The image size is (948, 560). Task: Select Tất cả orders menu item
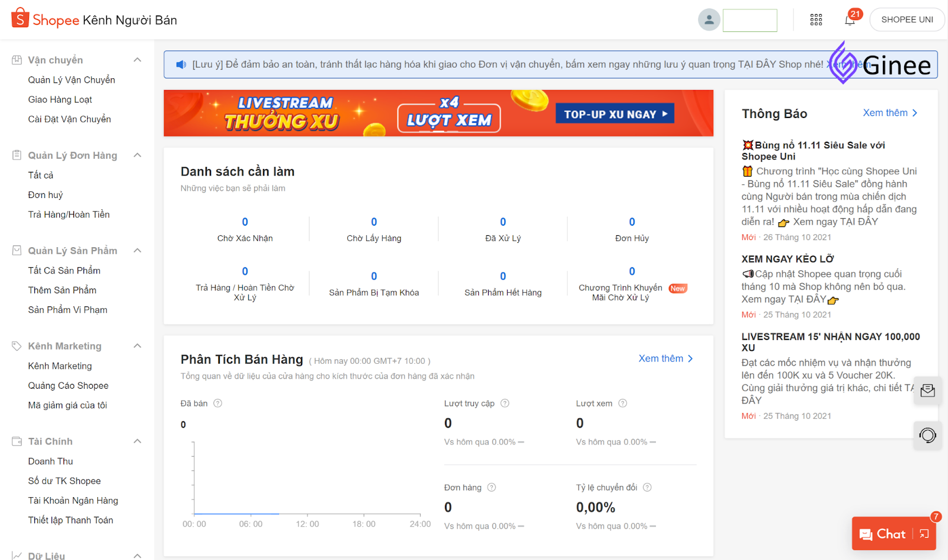click(x=40, y=175)
